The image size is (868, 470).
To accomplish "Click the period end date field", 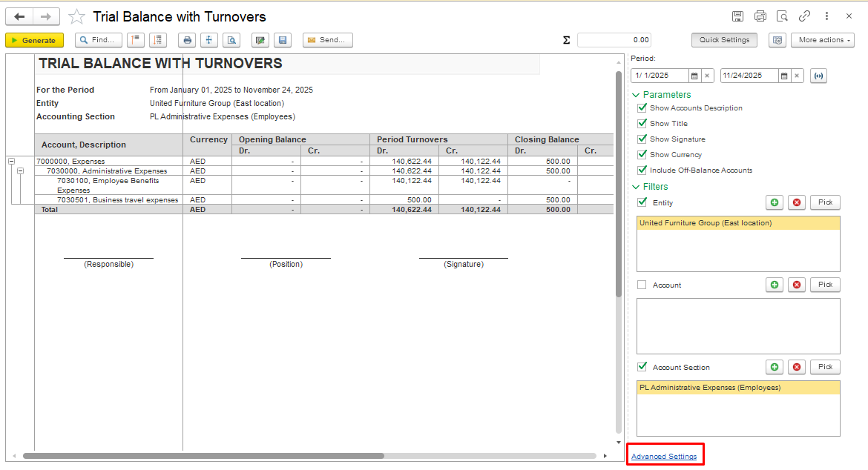I will 748,76.
